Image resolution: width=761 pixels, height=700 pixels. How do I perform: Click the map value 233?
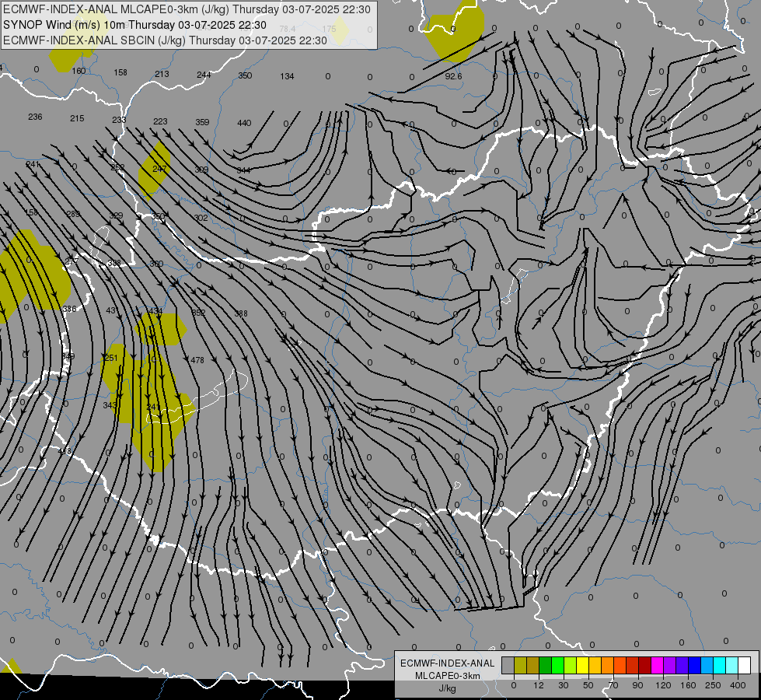coord(119,120)
